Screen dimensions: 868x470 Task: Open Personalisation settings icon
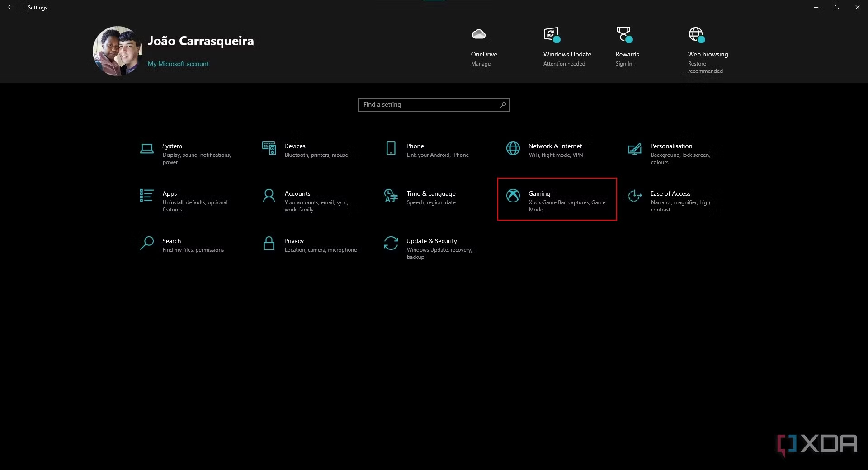(x=635, y=149)
